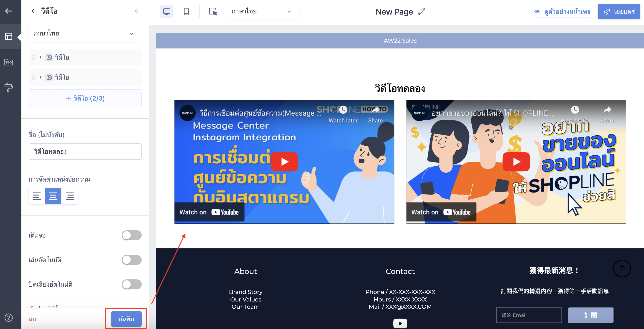Collapse the side panel with the double chevron

point(136,11)
